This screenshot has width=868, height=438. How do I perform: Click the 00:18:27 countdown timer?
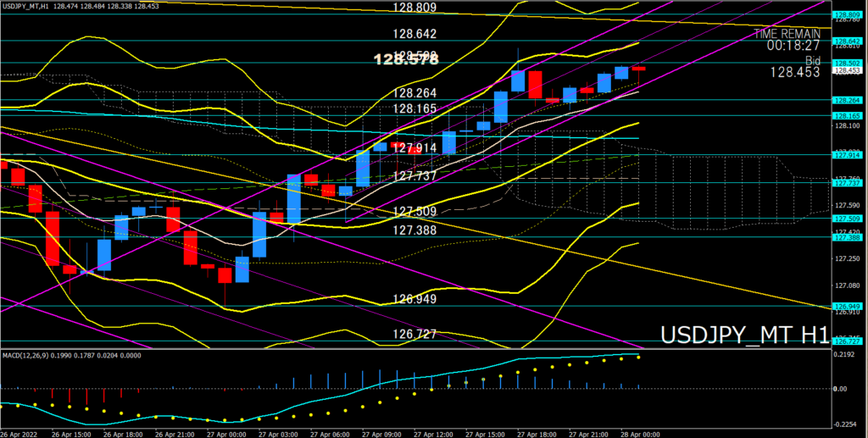point(793,46)
